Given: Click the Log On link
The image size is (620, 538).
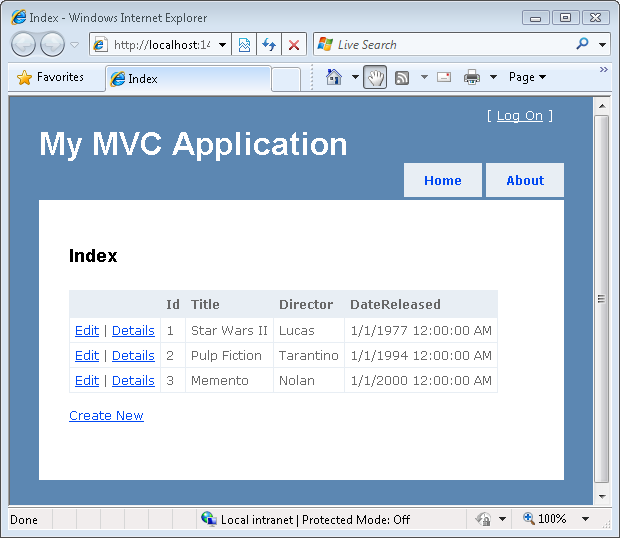Looking at the screenshot, I should pyautogui.click(x=520, y=116).
